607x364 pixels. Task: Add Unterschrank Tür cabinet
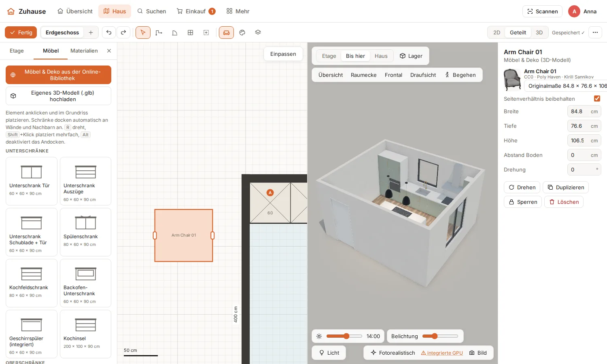pos(32,181)
